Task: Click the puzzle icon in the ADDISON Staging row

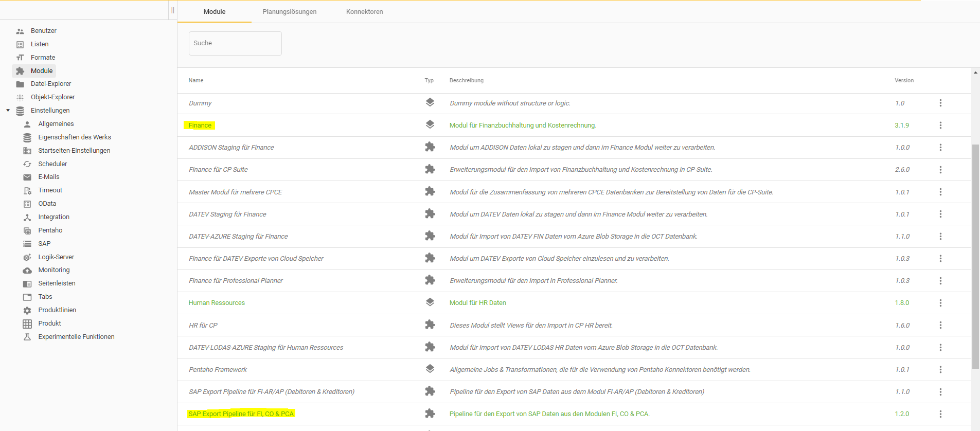Action: 430,147
